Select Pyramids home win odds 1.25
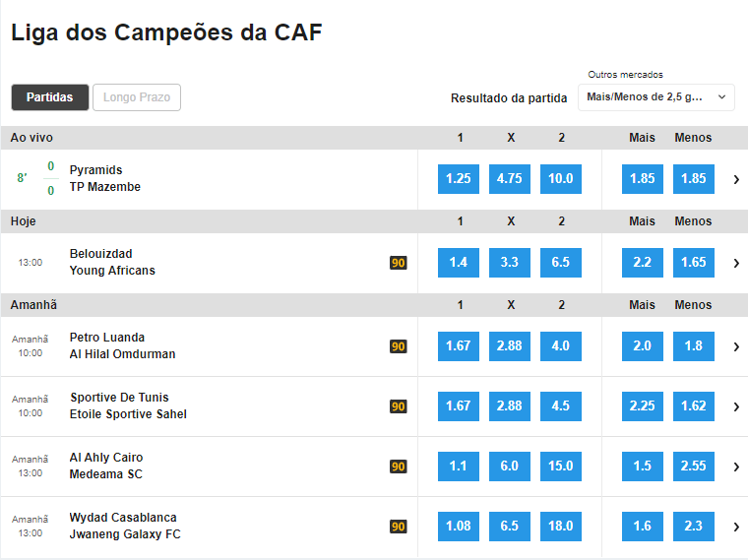This screenshot has width=748, height=560. pos(459,179)
